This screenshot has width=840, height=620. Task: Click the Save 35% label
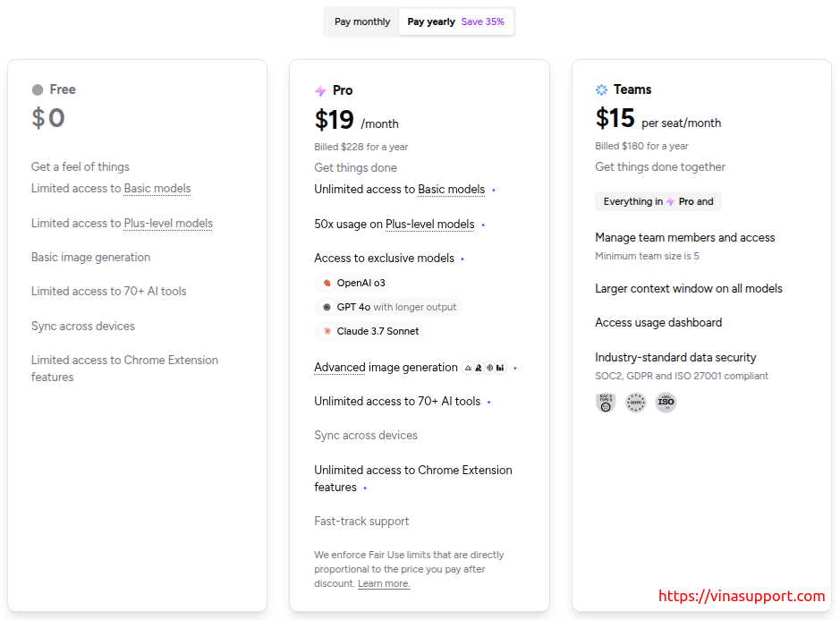tap(483, 22)
